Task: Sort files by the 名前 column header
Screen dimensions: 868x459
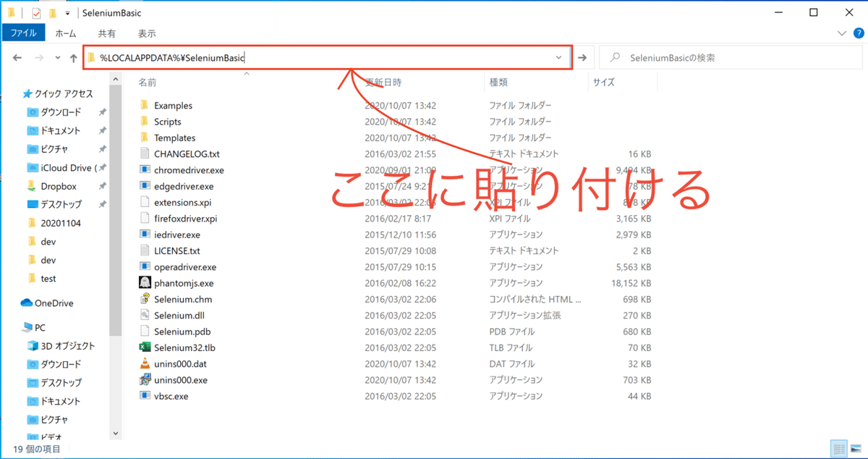Action: (x=148, y=83)
